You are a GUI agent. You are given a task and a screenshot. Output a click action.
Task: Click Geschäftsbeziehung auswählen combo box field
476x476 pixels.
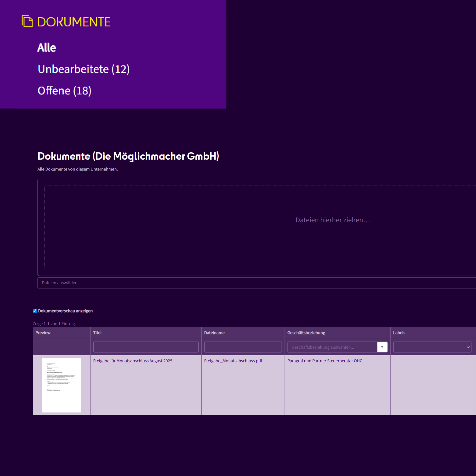(332, 347)
